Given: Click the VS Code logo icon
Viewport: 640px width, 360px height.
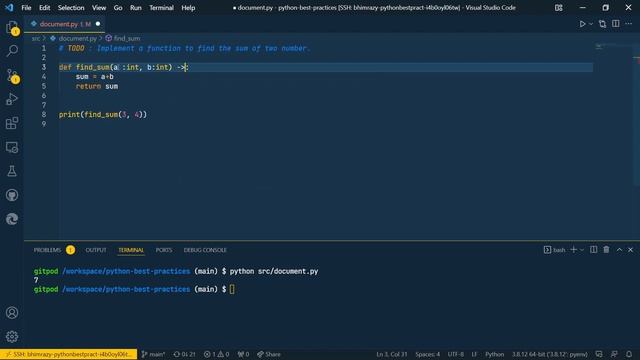Looking at the screenshot, I should 9,8.
